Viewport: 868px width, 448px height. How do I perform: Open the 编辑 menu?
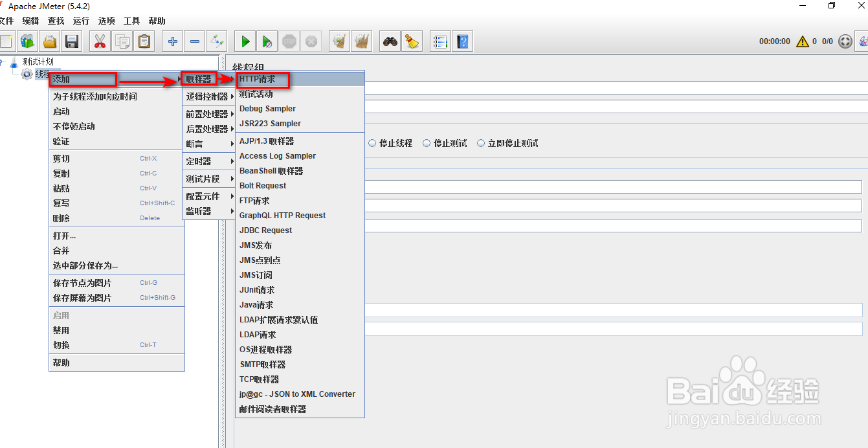coord(30,21)
